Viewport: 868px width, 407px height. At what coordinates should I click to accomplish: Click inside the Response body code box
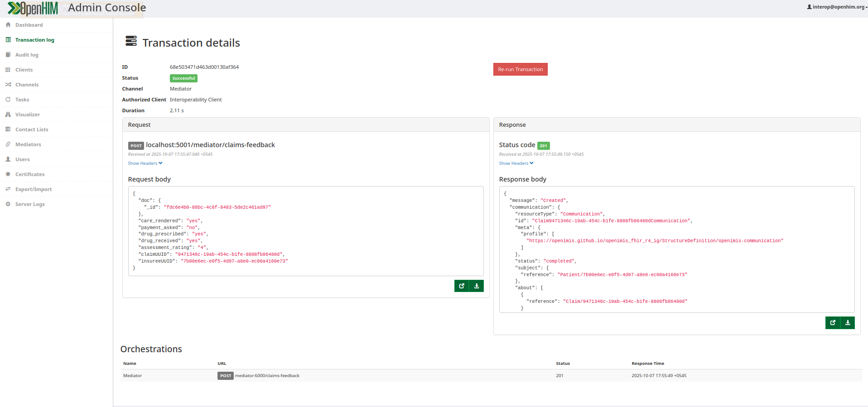[x=676, y=249]
